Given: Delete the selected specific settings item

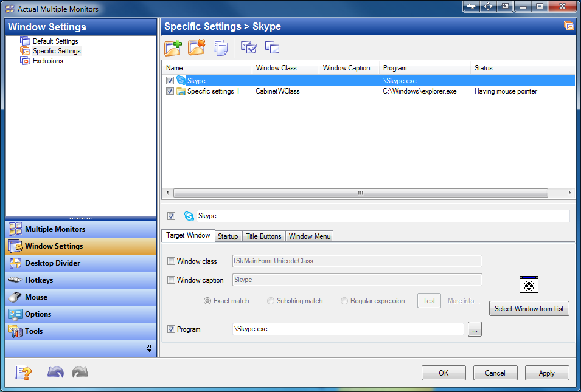Looking at the screenshot, I should [x=197, y=48].
